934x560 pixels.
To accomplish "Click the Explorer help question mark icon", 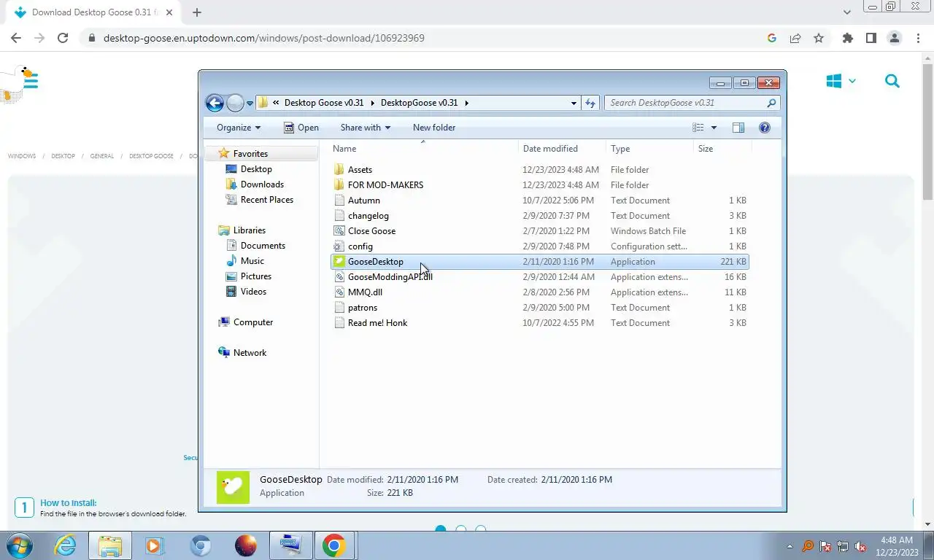I will point(765,128).
